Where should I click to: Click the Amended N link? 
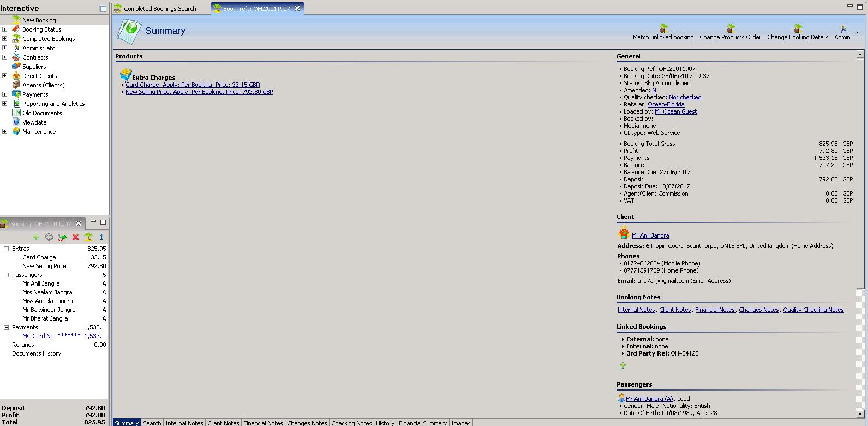coord(654,90)
